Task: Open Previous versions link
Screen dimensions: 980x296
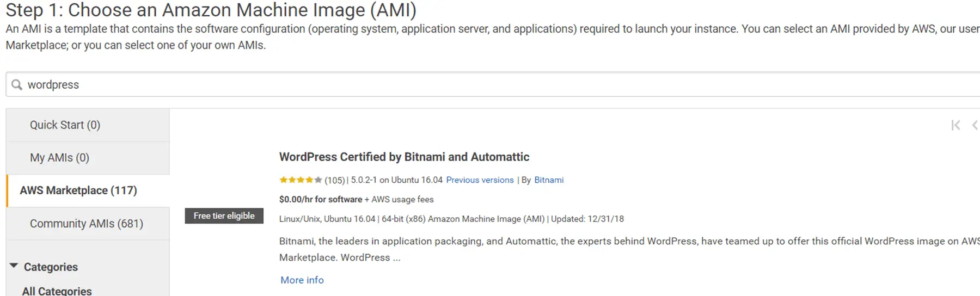Action: (x=480, y=180)
